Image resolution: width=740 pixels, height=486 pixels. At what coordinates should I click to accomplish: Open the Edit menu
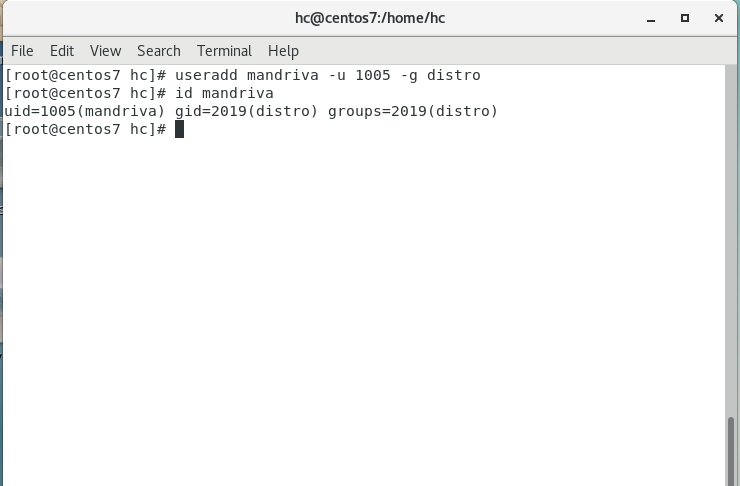62,50
